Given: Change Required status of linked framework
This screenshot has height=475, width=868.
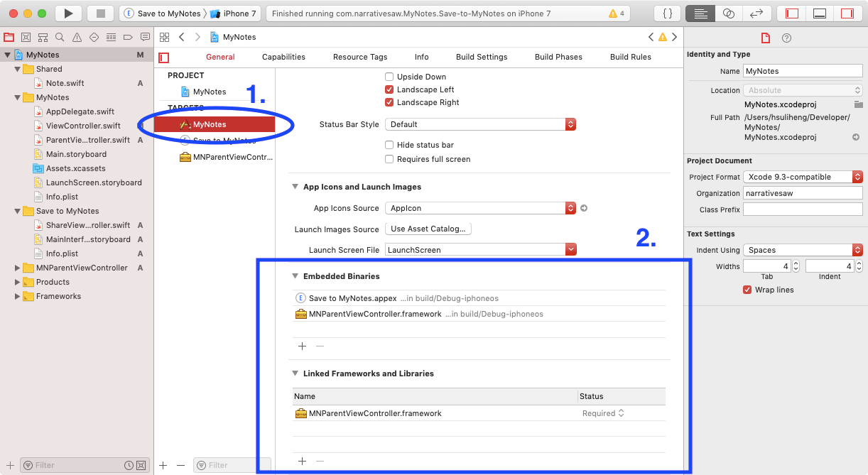Looking at the screenshot, I should [x=603, y=413].
